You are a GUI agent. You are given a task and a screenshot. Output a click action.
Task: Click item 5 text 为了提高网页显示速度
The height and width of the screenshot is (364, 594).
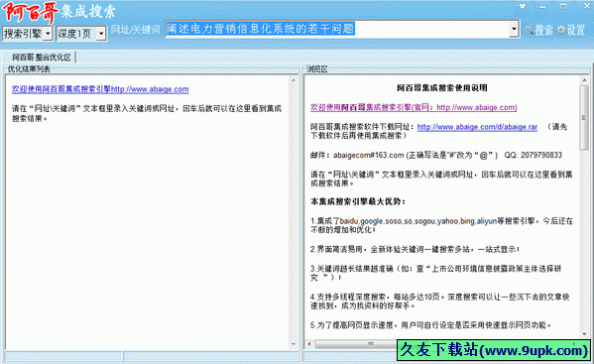(430, 325)
